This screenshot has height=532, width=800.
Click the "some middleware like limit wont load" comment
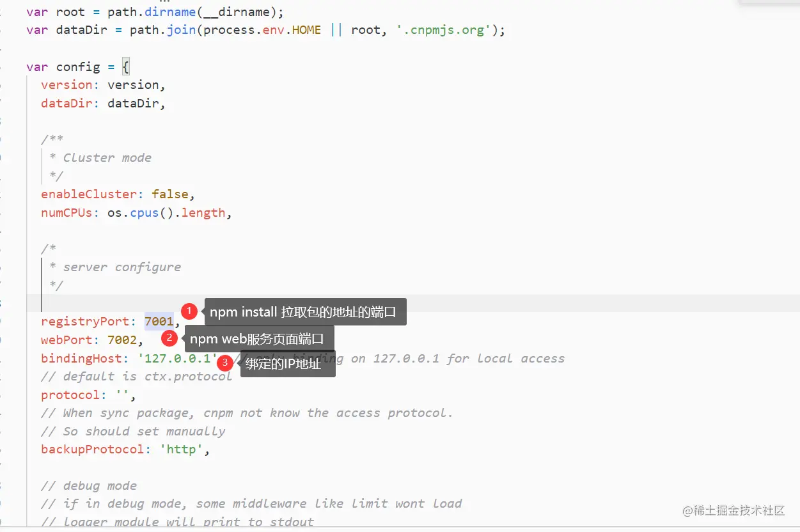[x=329, y=503]
